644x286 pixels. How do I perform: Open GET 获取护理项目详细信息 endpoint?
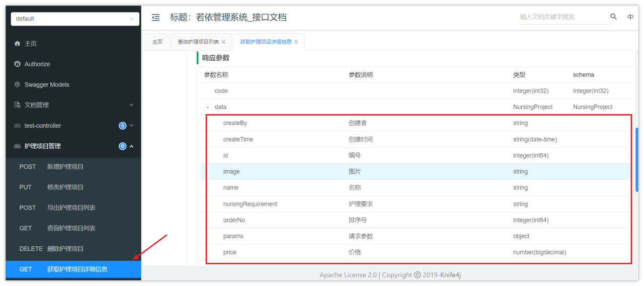[x=73, y=269]
